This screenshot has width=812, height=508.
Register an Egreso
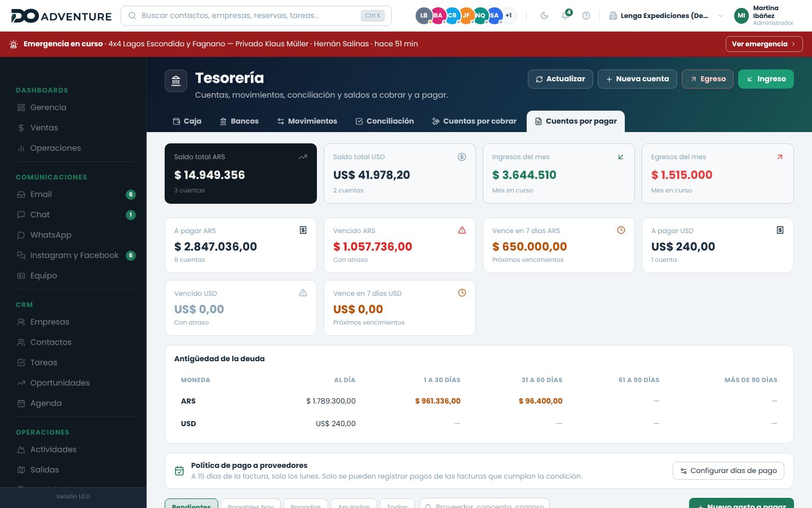[x=708, y=79]
